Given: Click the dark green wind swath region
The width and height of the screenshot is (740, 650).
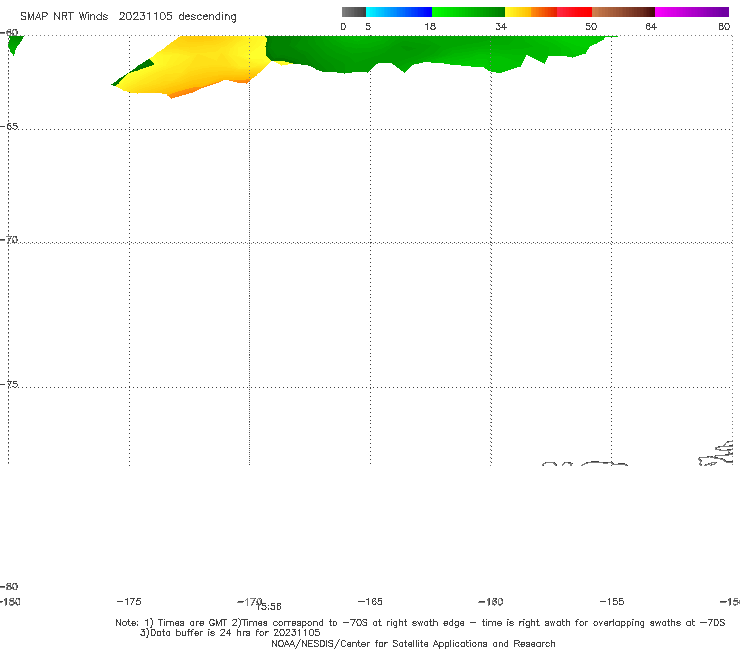Looking at the screenshot, I should (x=415, y=50).
